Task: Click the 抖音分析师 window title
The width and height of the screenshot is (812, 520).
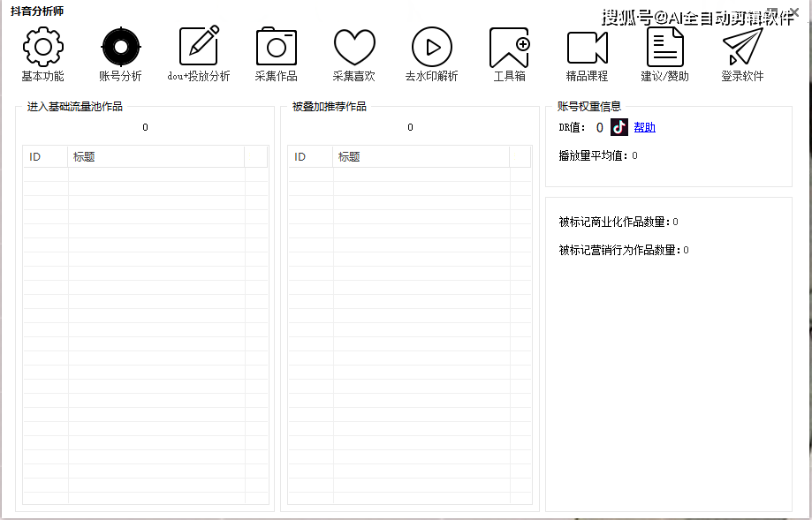Action: (37, 11)
